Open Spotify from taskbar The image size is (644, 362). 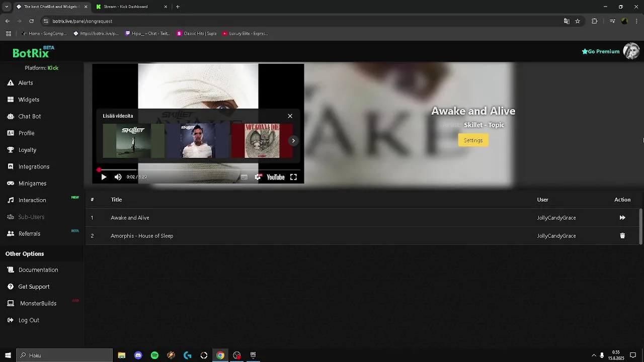tap(154, 355)
